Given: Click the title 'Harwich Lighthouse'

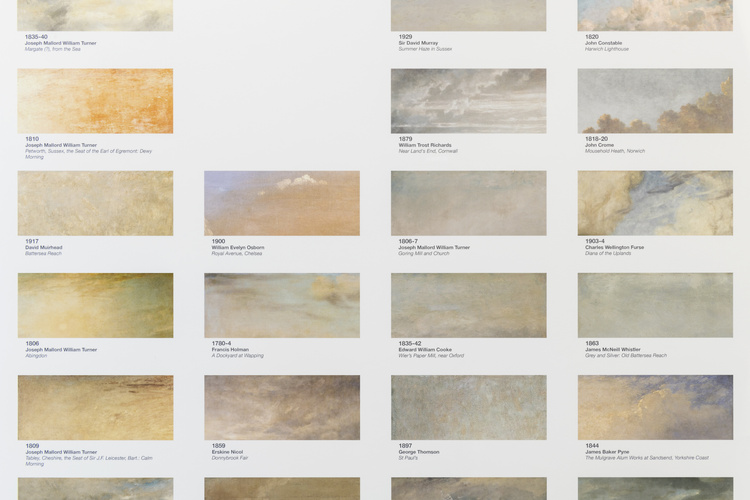Looking at the screenshot, I should pyautogui.click(x=607, y=49).
